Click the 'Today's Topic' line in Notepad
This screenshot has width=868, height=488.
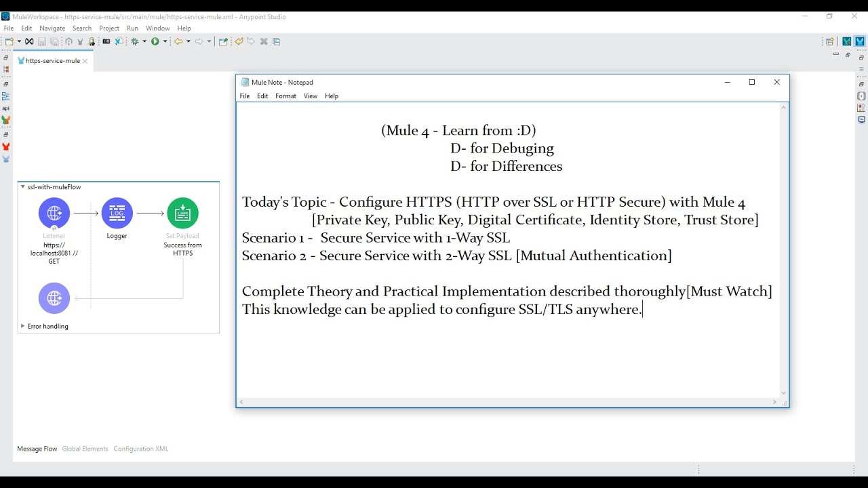[x=494, y=202]
